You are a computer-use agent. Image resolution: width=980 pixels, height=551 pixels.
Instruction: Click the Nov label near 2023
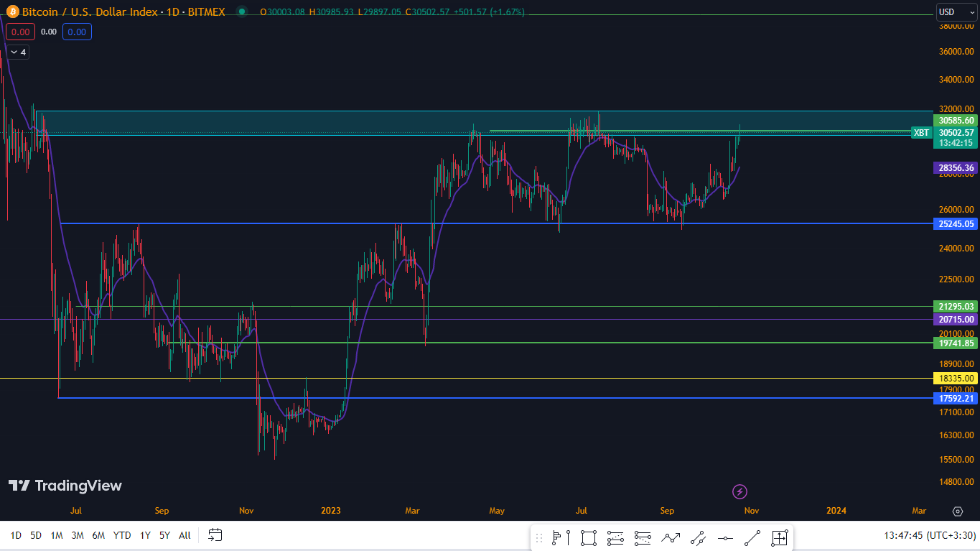[246, 511]
